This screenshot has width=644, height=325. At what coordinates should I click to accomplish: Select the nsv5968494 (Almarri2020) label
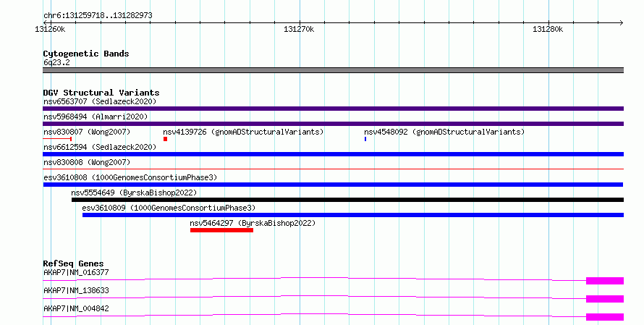pos(96,117)
